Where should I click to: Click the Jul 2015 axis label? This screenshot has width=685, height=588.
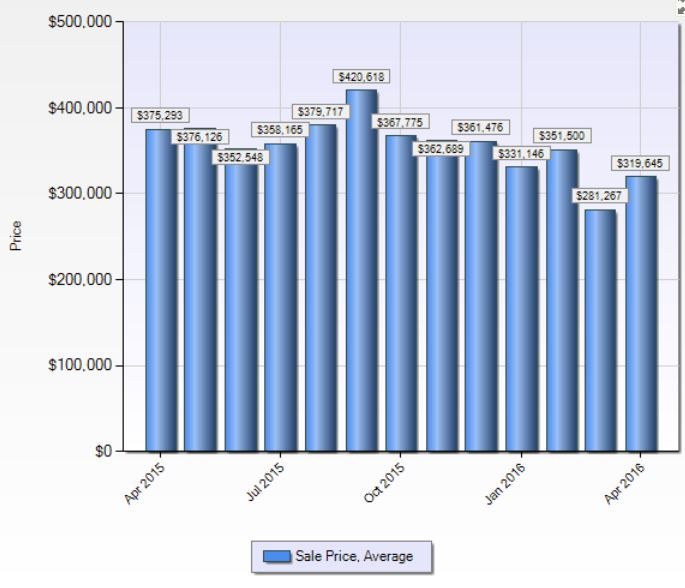tap(265, 481)
